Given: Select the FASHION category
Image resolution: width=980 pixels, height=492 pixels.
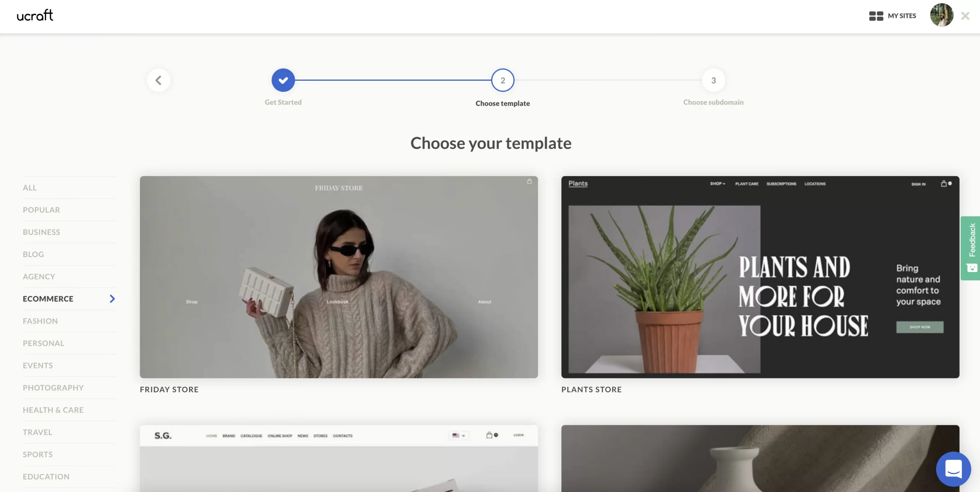Looking at the screenshot, I should (x=40, y=321).
